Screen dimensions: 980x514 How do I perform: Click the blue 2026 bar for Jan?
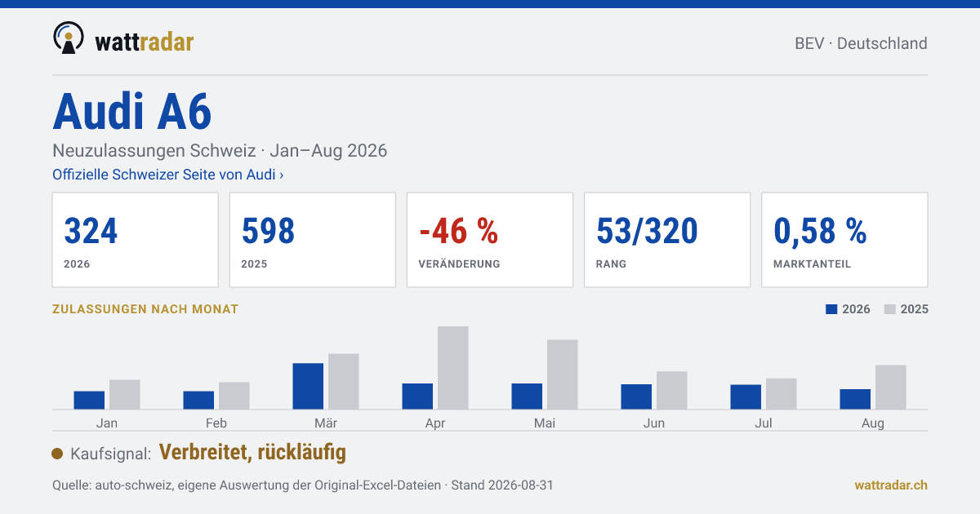pos(89,400)
